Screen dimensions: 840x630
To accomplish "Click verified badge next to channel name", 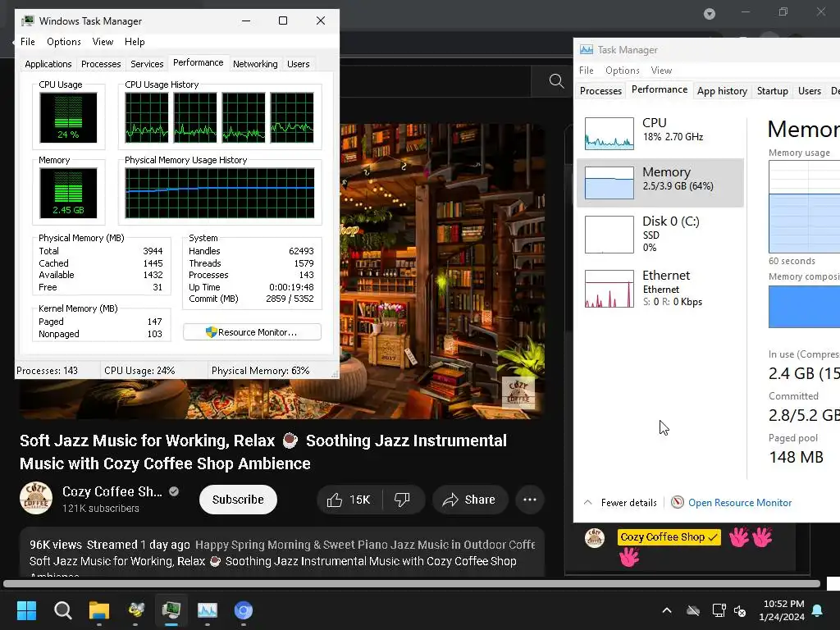I will [x=174, y=491].
